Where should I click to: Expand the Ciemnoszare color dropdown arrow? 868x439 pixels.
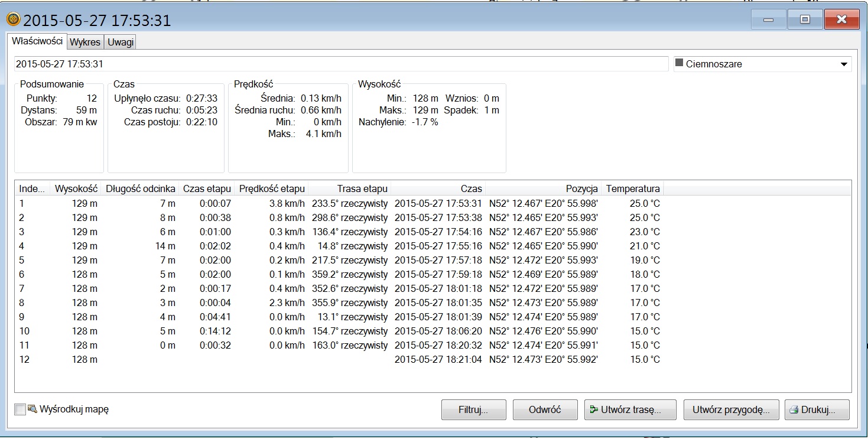(844, 64)
